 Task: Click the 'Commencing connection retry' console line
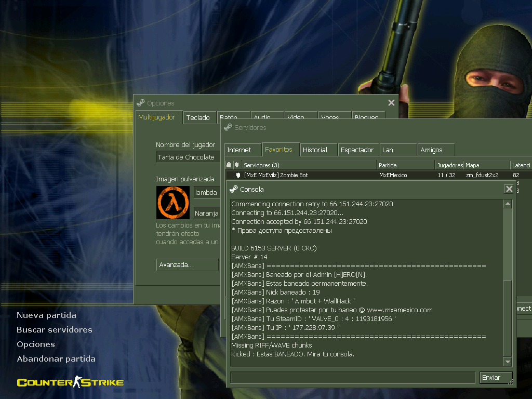click(312, 204)
